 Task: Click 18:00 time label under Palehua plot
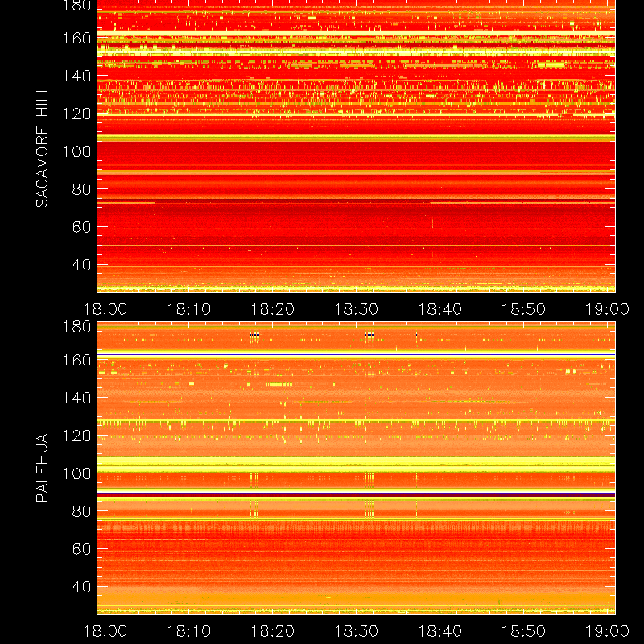coord(105,631)
